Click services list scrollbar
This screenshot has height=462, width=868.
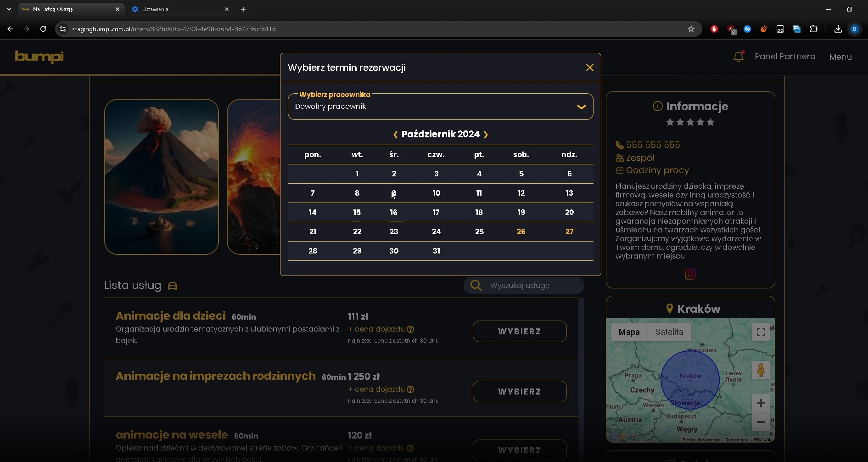pyautogui.click(x=581, y=379)
